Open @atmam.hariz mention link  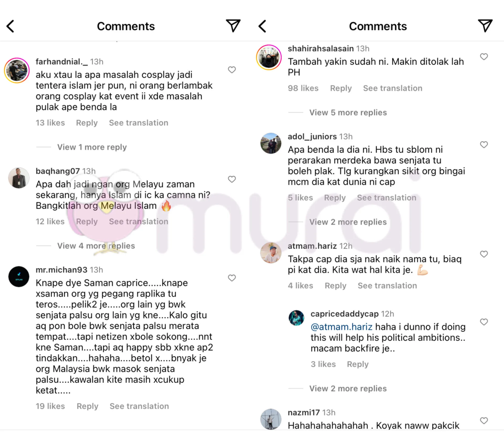[x=342, y=327]
